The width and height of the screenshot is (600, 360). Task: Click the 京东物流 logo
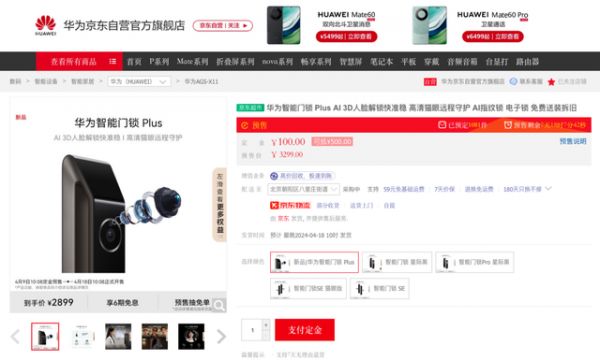coord(290,205)
